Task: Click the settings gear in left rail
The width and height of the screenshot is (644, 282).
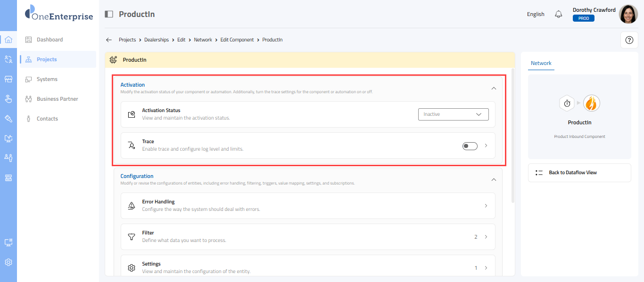Action: pyautogui.click(x=8, y=262)
